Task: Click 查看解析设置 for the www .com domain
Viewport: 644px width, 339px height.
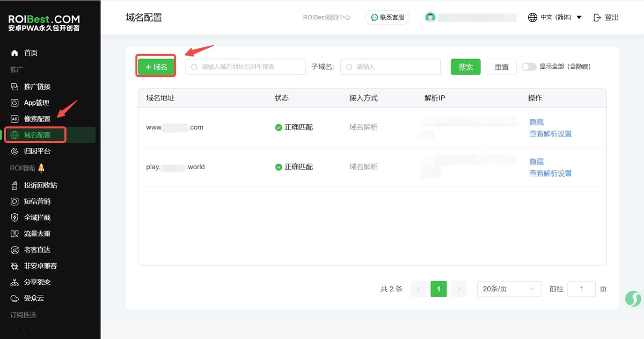Action: [x=551, y=134]
